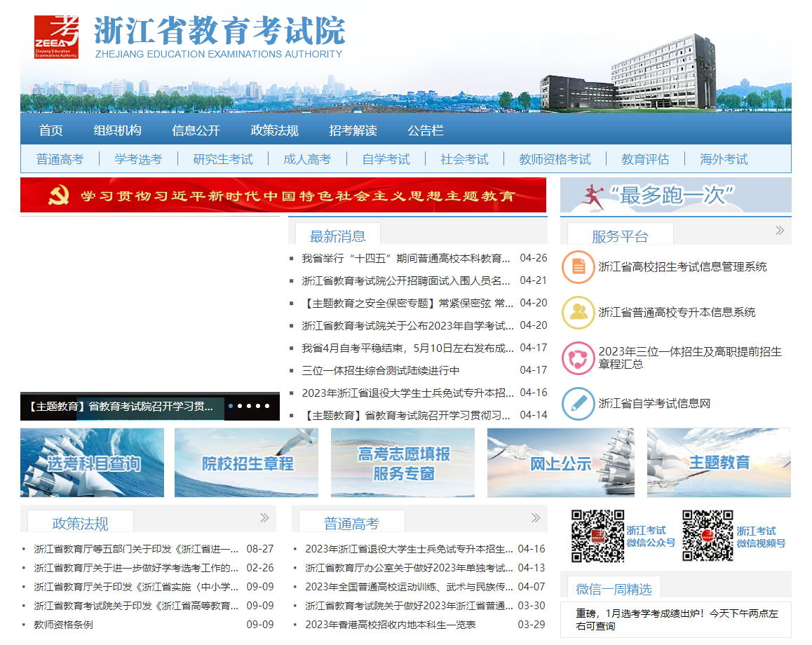
Task: Open 教师资格条例 policy link
Action: [63, 625]
